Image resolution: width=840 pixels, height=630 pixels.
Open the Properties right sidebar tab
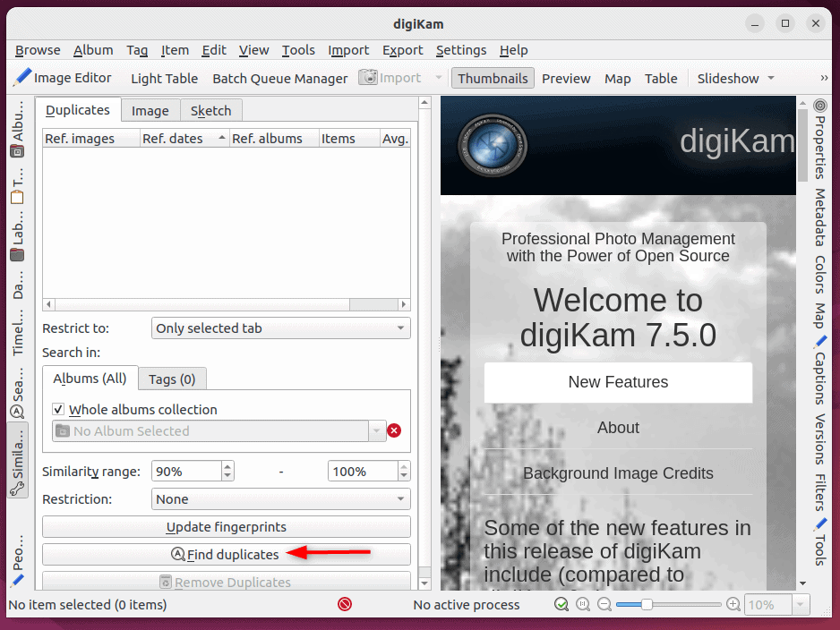pyautogui.click(x=819, y=140)
